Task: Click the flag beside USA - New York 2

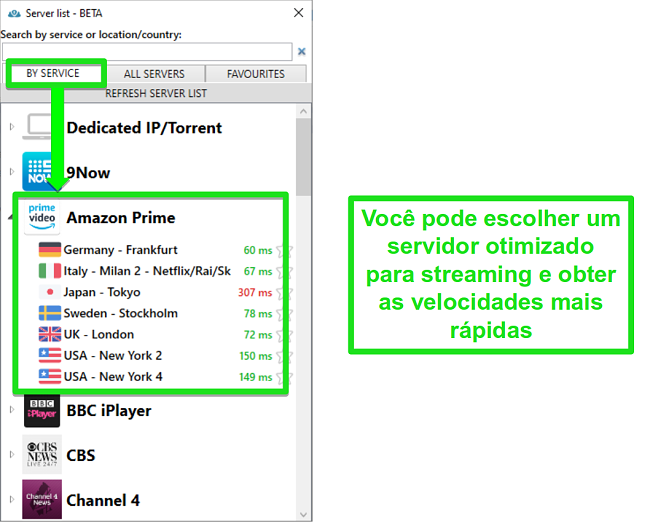Action: click(50, 355)
